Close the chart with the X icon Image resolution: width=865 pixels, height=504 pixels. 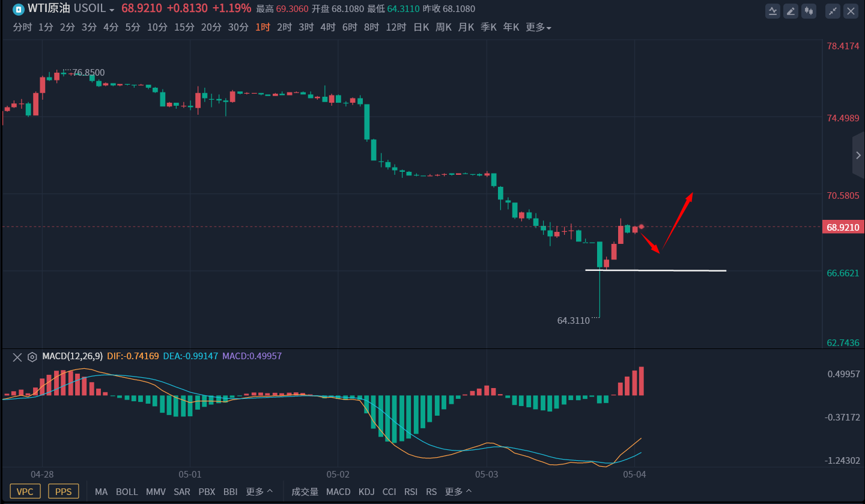tap(851, 11)
